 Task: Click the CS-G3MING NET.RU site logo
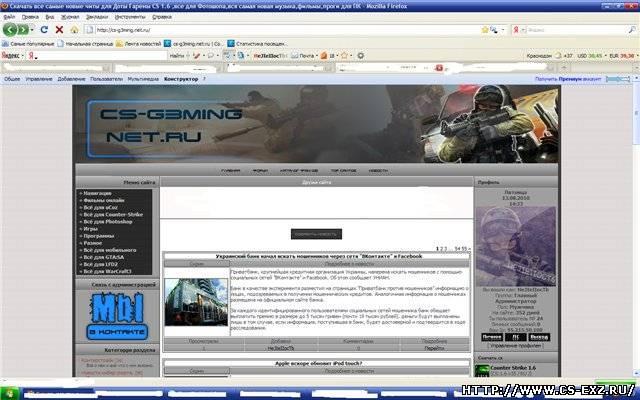click(x=165, y=129)
